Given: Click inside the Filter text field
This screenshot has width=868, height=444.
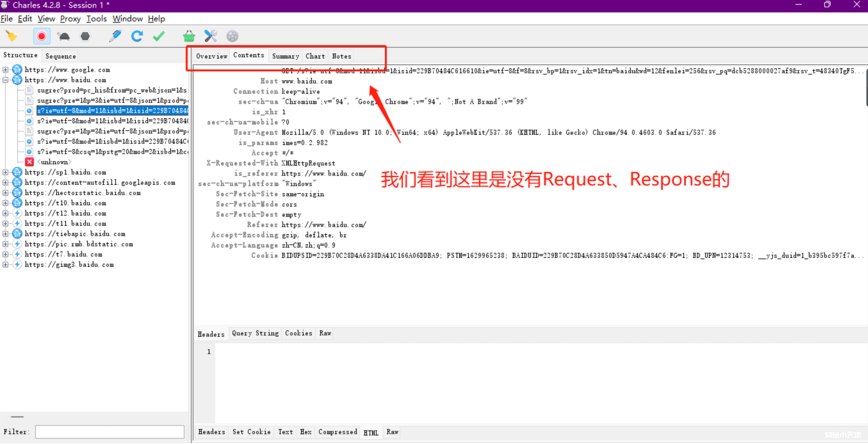Looking at the screenshot, I should point(110,432).
